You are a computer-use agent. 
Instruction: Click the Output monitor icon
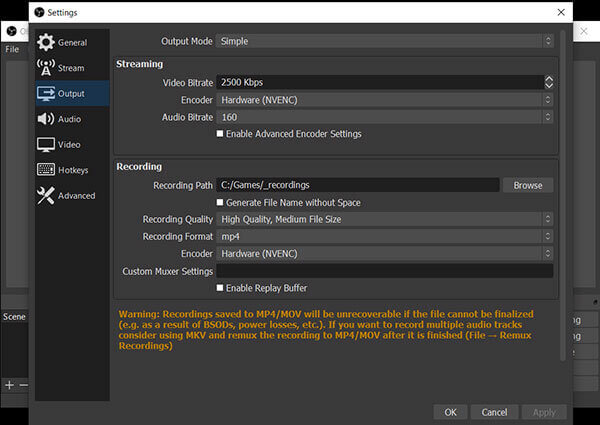click(x=46, y=93)
